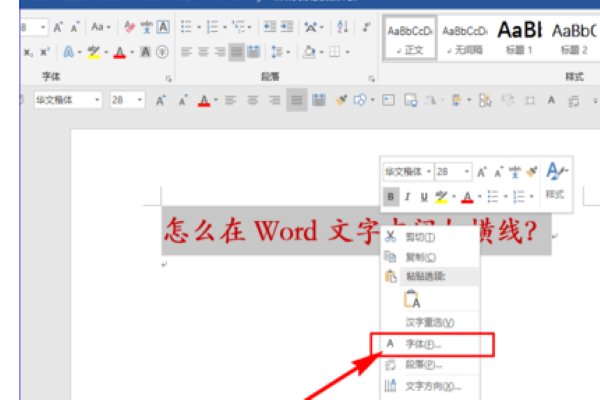The image size is (600, 400).
Task: Click mini toolbar font color red A
Action: [x=467, y=197]
